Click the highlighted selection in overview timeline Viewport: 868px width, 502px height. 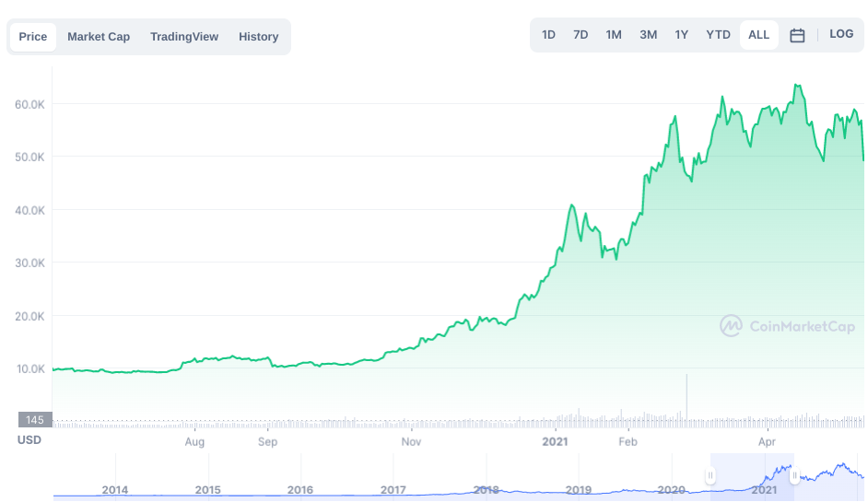pyautogui.click(x=752, y=476)
